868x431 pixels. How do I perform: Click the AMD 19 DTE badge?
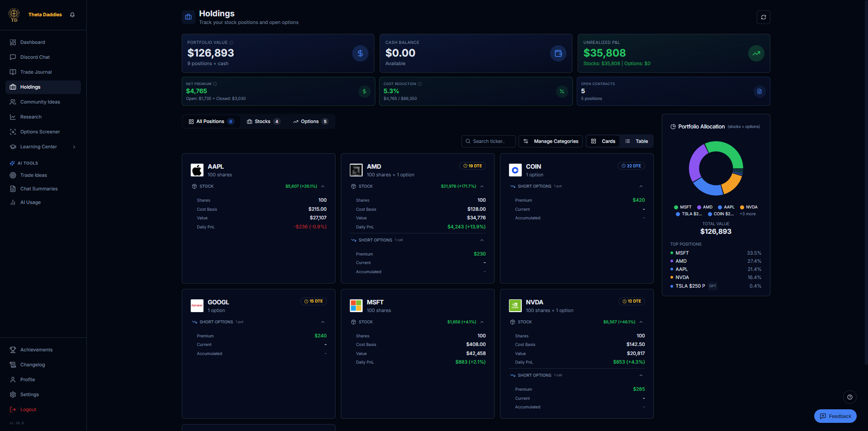(472, 166)
